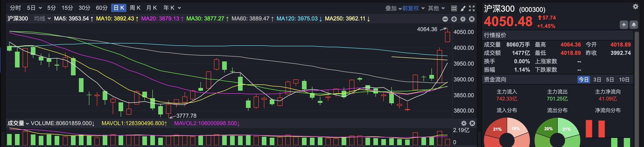Click the 20% dark green outflow pie slice
Screen dimensions: 644x147
tap(548, 129)
